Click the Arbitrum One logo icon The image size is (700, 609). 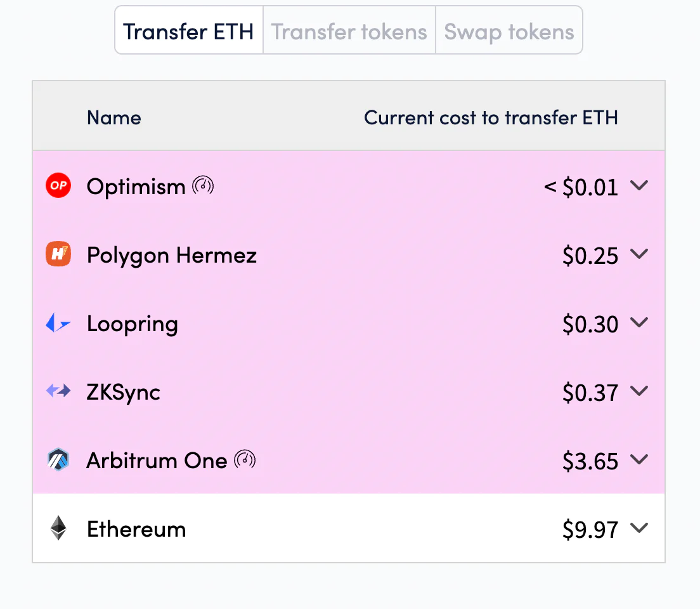(x=58, y=460)
